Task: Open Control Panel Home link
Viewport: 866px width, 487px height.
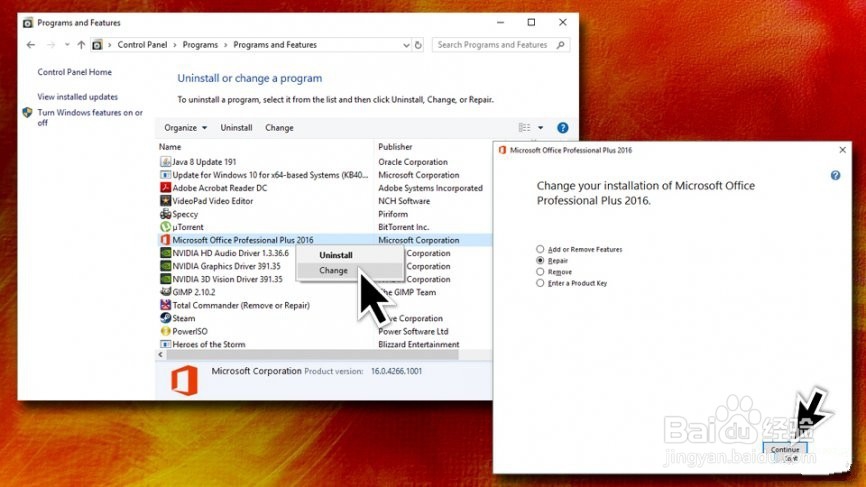Action: coord(75,72)
